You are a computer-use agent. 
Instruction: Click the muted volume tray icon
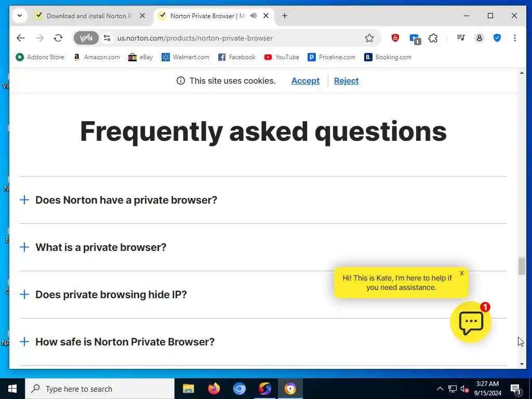tap(464, 389)
